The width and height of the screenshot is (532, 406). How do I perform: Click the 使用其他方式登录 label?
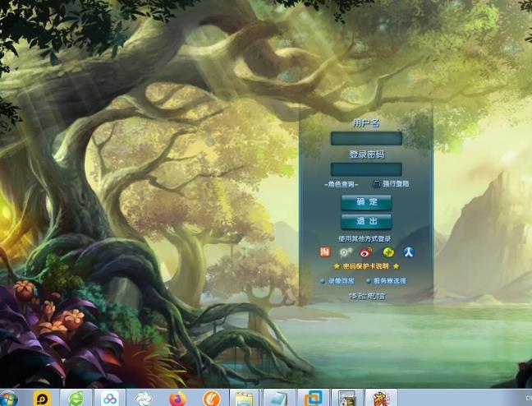[x=365, y=239]
